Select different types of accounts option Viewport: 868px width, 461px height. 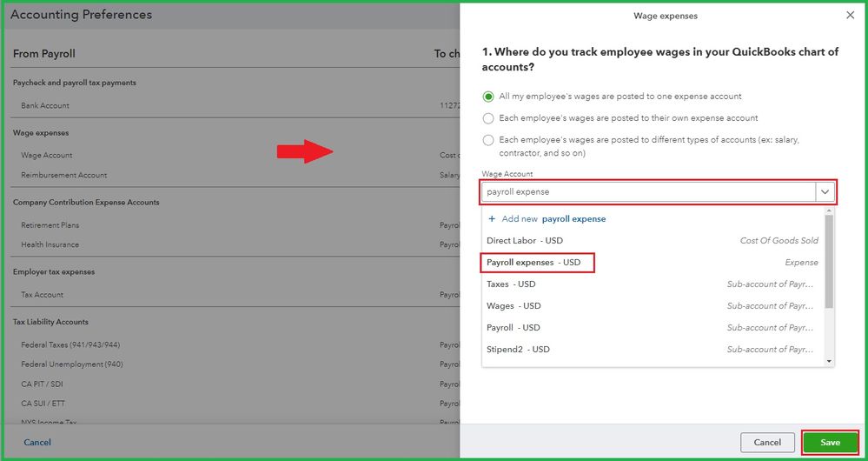click(x=488, y=140)
